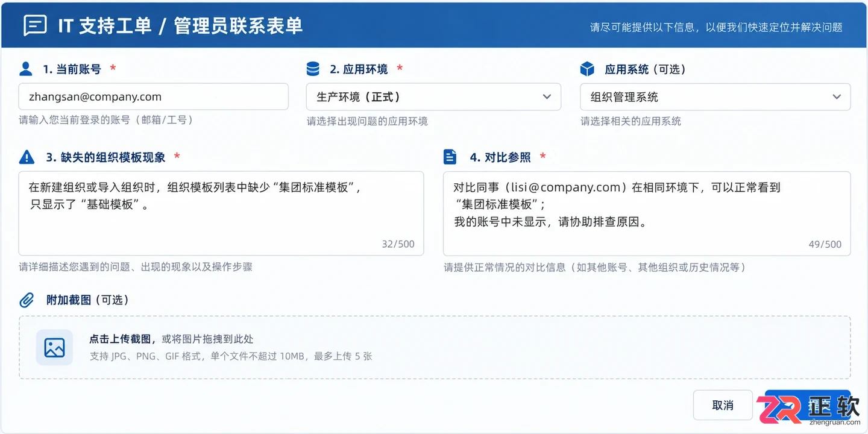868x434 pixels.
Task: Click the 32/500 character counter
Action: coord(398,244)
